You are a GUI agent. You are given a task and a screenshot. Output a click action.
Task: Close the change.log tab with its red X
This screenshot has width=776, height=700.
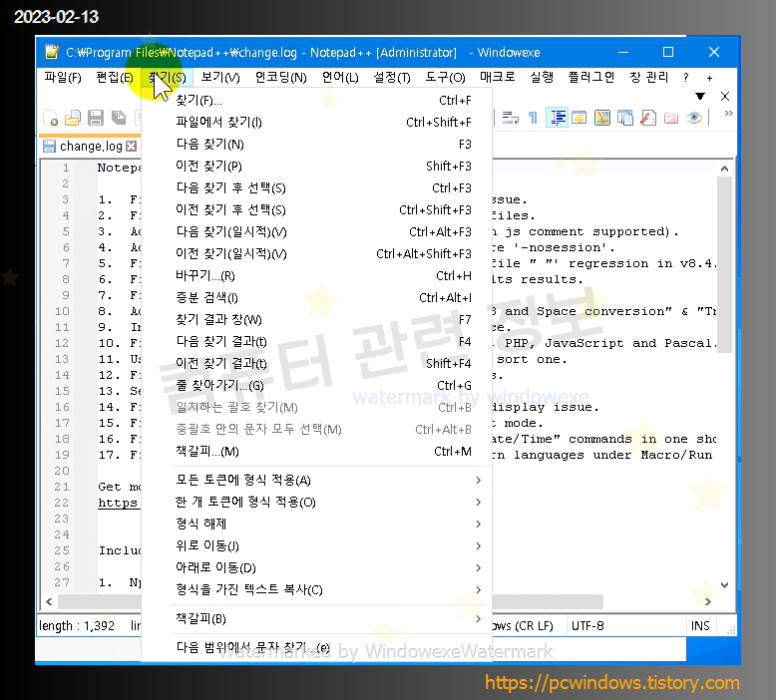coord(131,146)
